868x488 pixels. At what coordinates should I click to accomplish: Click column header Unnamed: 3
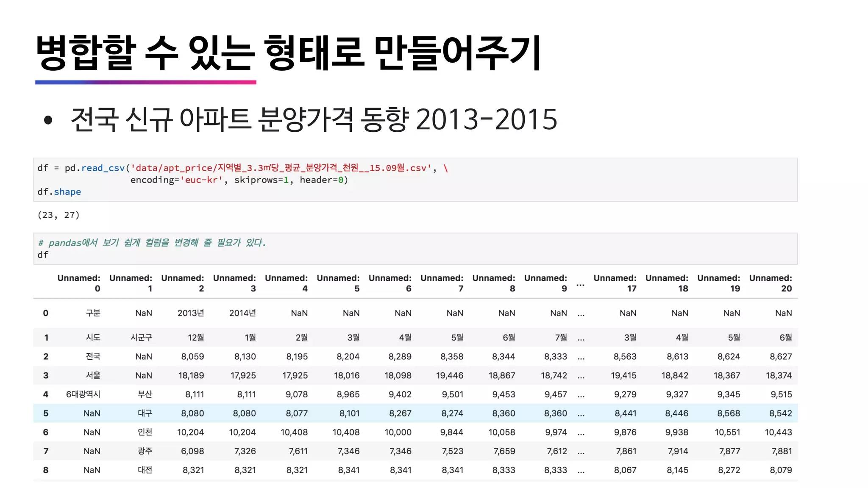click(234, 283)
